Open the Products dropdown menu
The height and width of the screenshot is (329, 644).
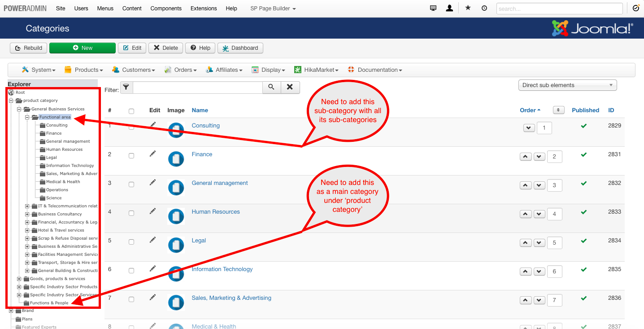pos(84,70)
